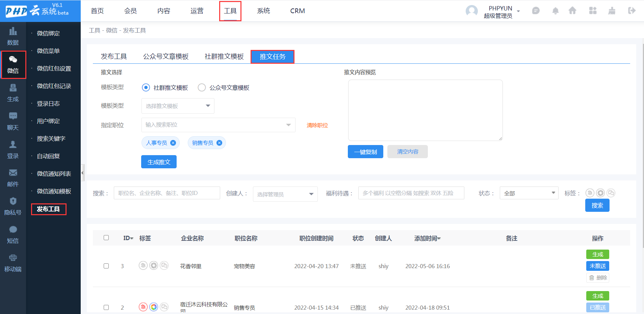The width and height of the screenshot is (644, 314).
Task: Open the 短信 SMS sidebar section
Action: pos(13,235)
